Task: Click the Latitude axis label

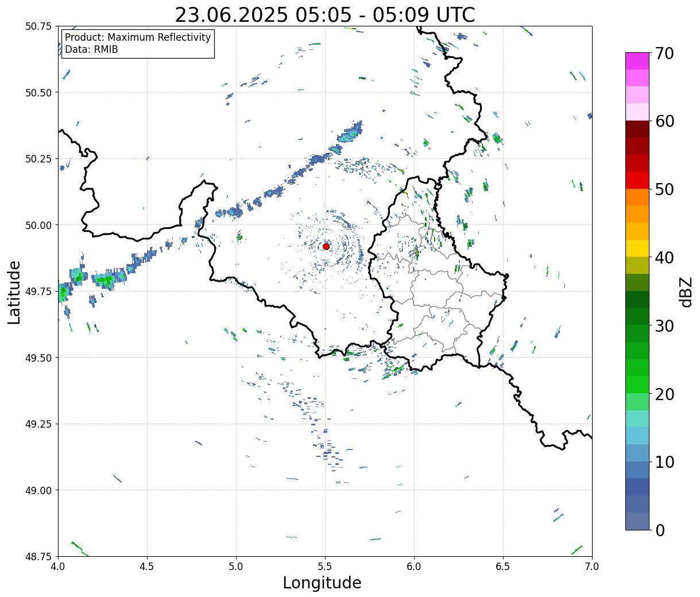Action: 14,292
